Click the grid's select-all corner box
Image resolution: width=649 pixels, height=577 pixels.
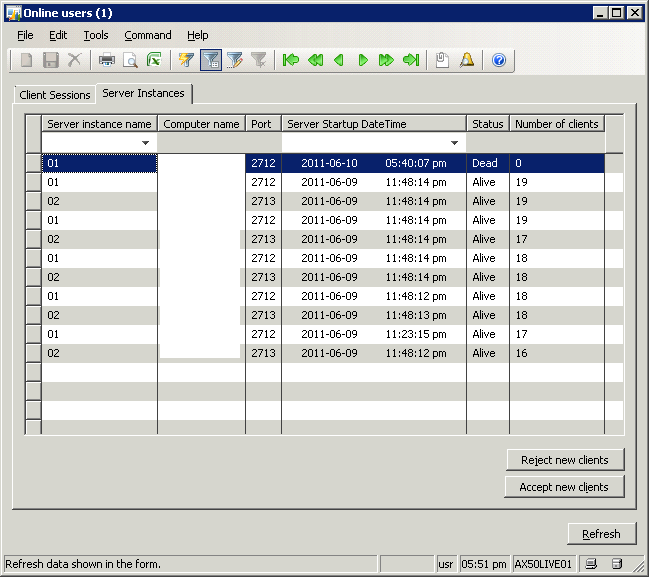click(x=33, y=124)
